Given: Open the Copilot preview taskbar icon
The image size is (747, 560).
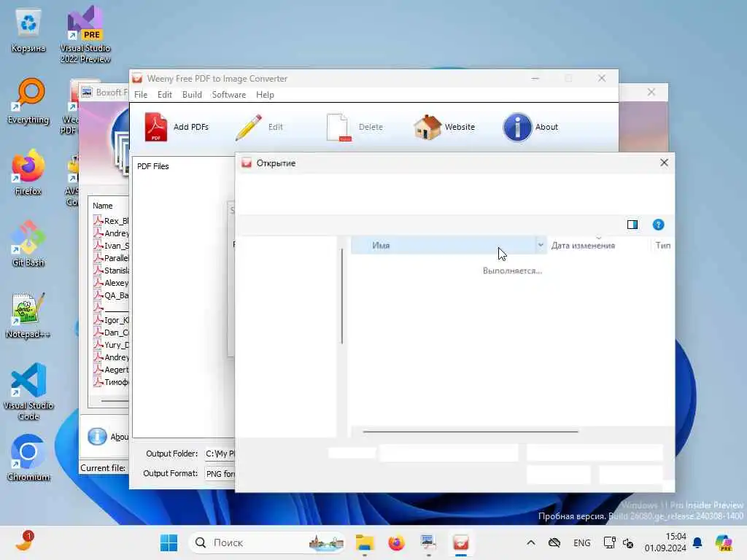Looking at the screenshot, I should point(724,542).
